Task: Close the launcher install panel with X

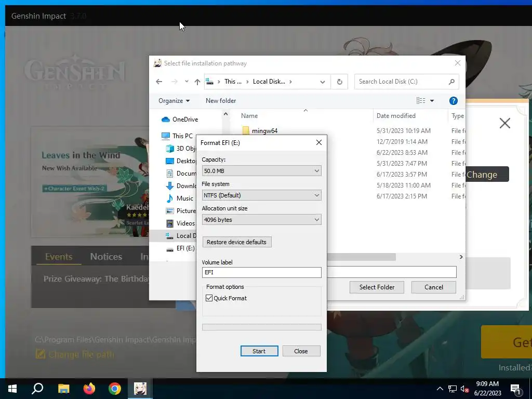Action: 504,123
